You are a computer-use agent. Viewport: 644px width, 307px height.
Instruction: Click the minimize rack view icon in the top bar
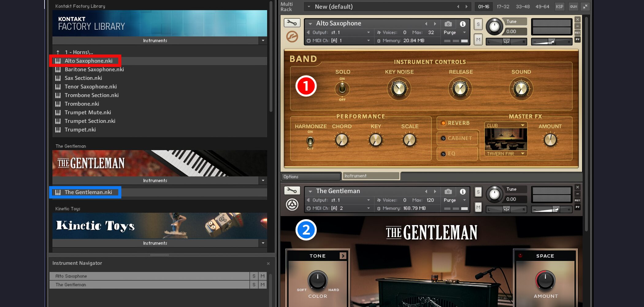(585, 7)
